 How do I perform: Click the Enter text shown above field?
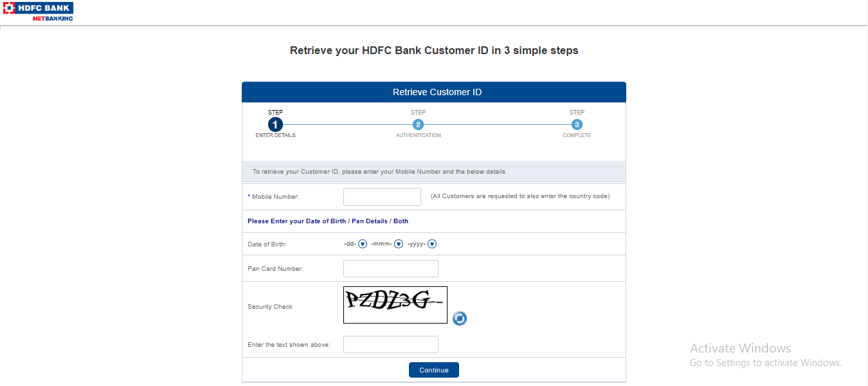pyautogui.click(x=390, y=344)
